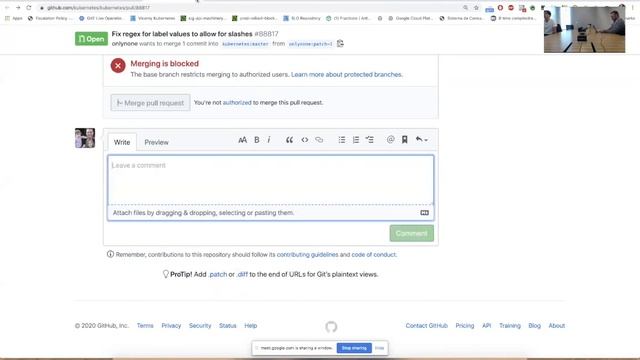Click the zoom magnifier icon in the address bar
This screenshot has height=360, width=640.
[x=465, y=8]
